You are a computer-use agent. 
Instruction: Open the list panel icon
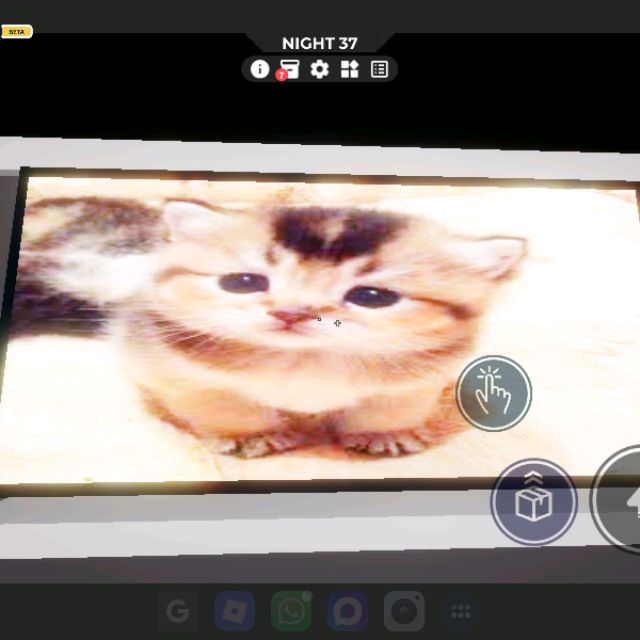[x=379, y=69]
